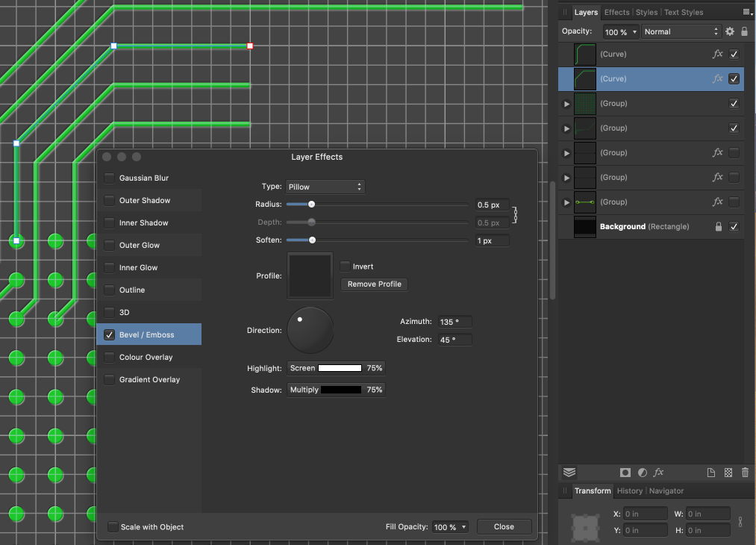Open the bevel Type dropdown showing Pillow
The height and width of the screenshot is (545, 756).
[x=325, y=187]
